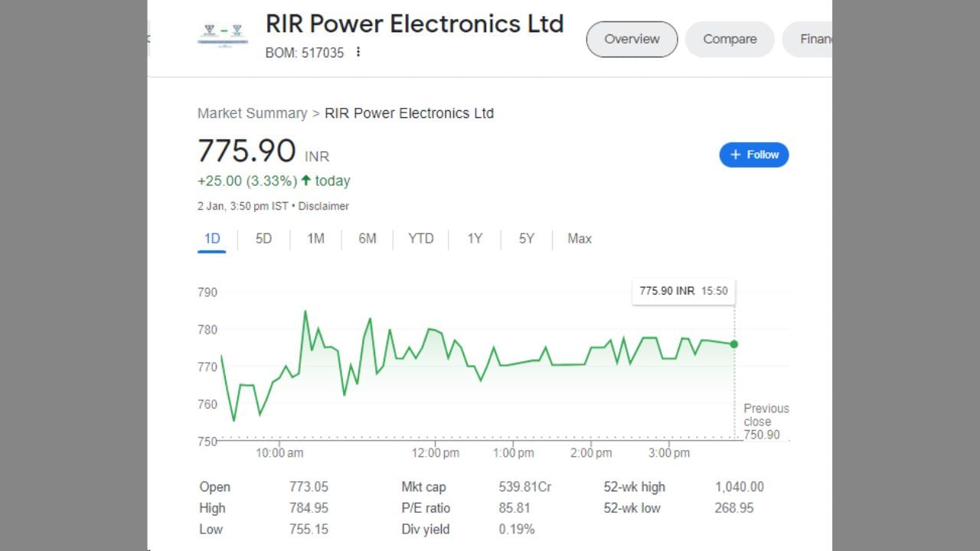Switch chart to YTD range
The height and width of the screenshot is (551, 980).
(x=420, y=239)
